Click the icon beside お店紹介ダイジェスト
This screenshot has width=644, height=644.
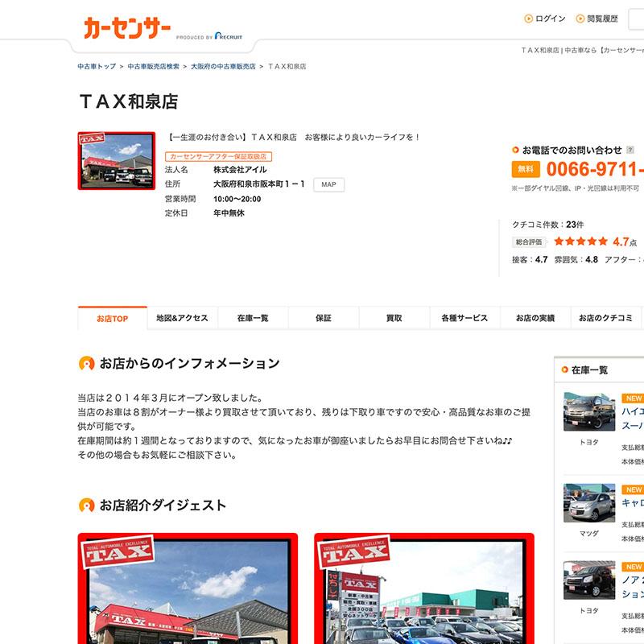86,505
